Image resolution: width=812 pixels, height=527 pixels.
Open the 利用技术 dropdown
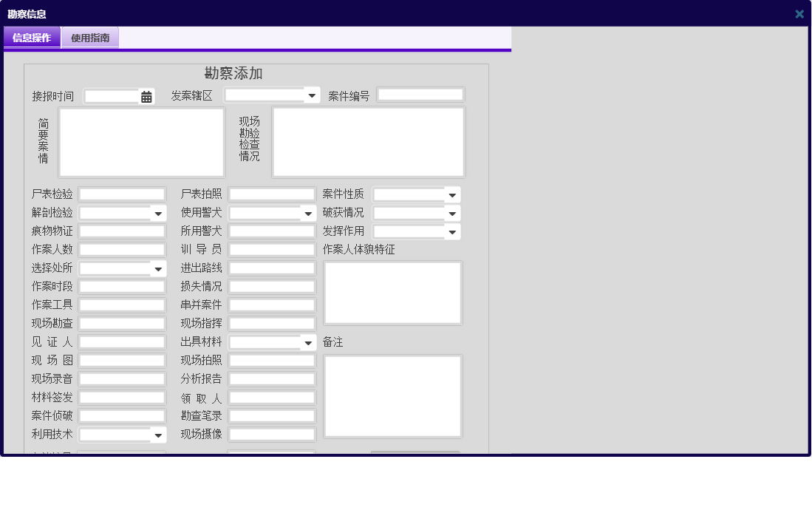click(x=157, y=435)
